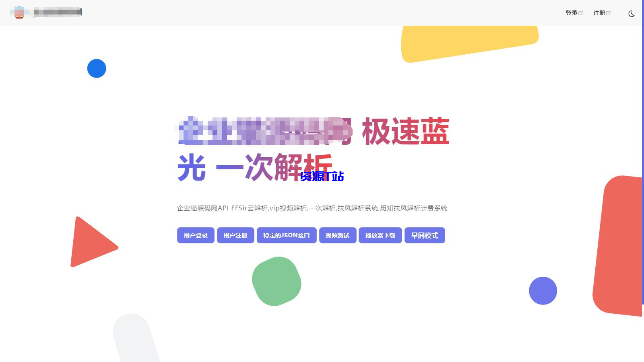Toggle dark mode with the moon icon
The image size is (644, 362).
pyautogui.click(x=631, y=14)
